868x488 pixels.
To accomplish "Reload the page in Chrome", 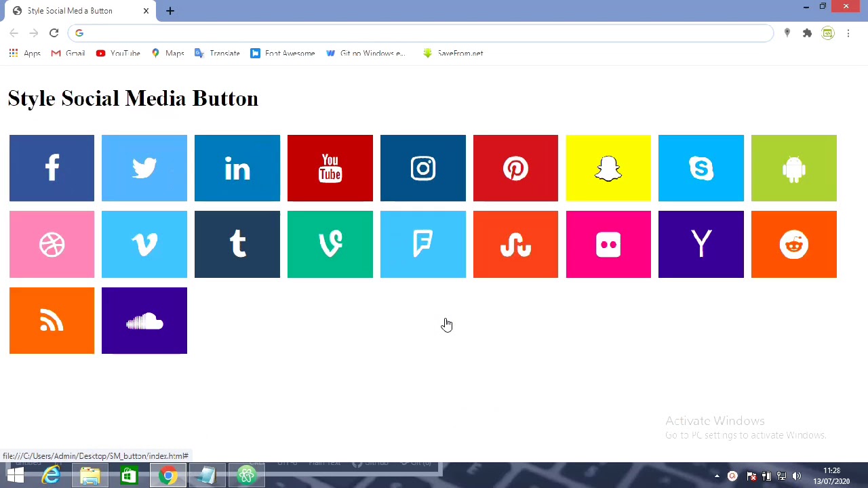I will pos(54,33).
